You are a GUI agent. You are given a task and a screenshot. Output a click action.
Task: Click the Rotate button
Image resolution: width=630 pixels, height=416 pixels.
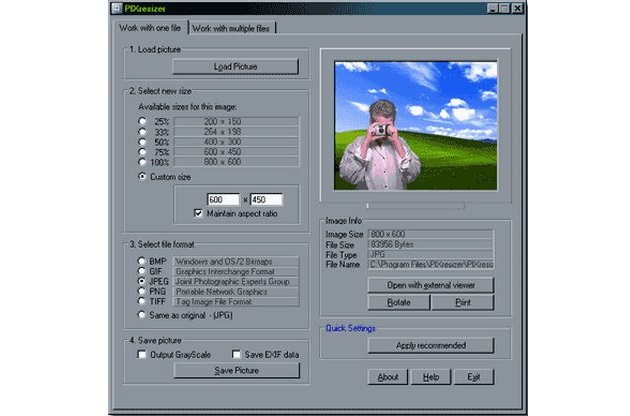tap(399, 303)
